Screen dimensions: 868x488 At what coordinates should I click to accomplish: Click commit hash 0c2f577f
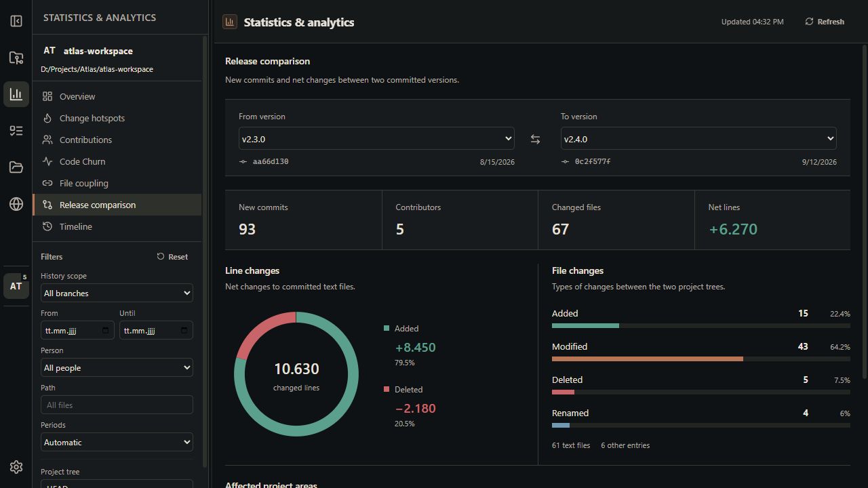click(593, 162)
